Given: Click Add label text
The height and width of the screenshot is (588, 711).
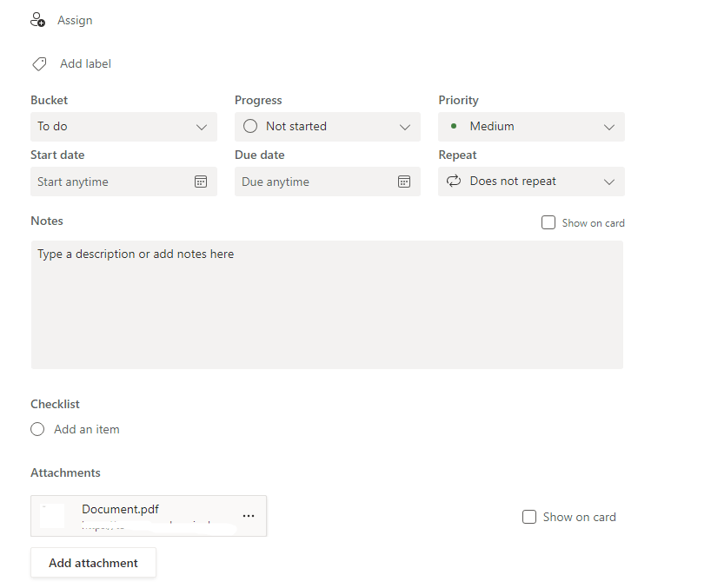Looking at the screenshot, I should pos(86,64).
